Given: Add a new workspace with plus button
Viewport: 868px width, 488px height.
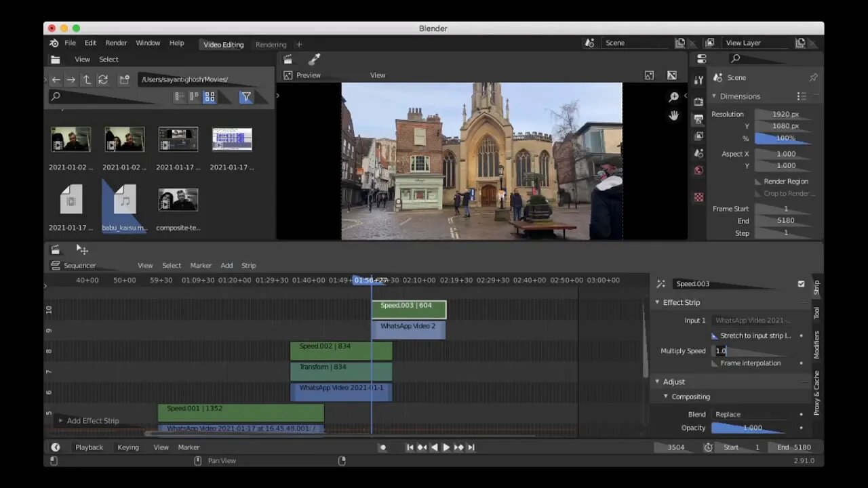Looking at the screenshot, I should (x=299, y=45).
